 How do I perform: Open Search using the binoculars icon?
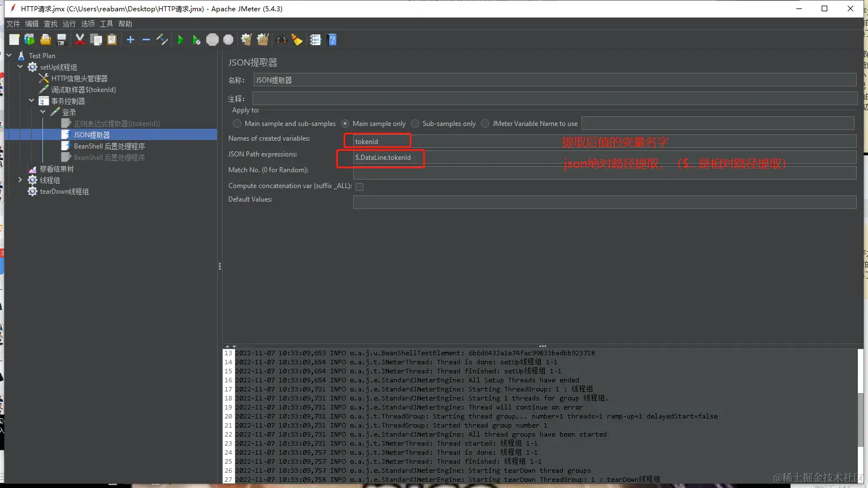tap(281, 40)
